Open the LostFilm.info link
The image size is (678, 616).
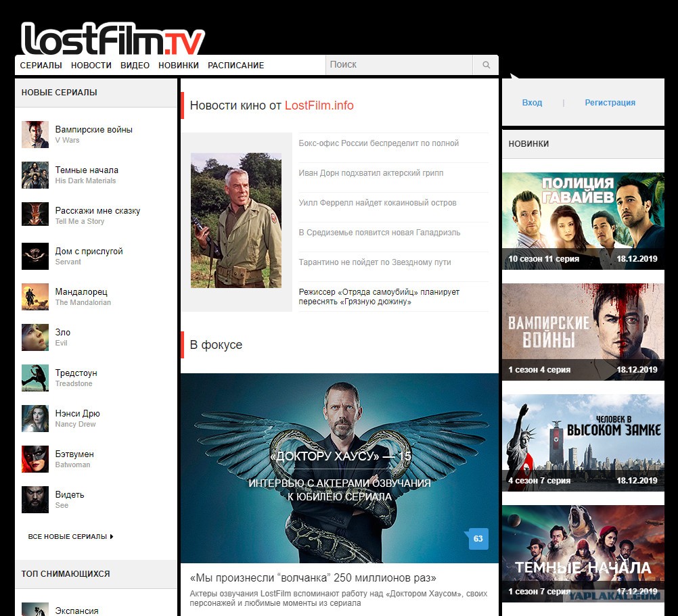pos(319,105)
